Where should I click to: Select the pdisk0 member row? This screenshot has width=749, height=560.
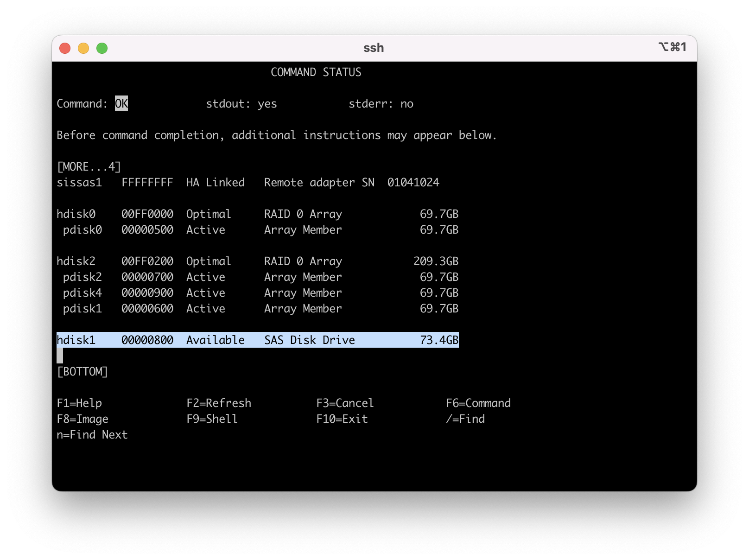261,230
